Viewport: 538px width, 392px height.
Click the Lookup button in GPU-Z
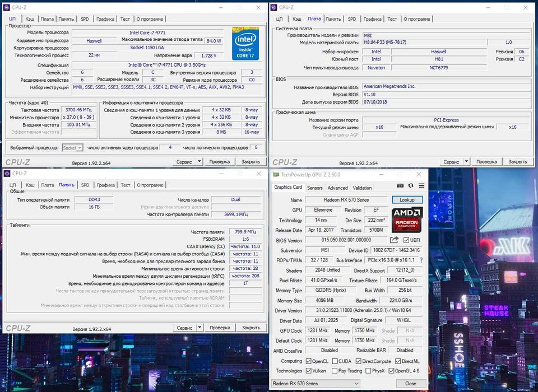(x=407, y=200)
